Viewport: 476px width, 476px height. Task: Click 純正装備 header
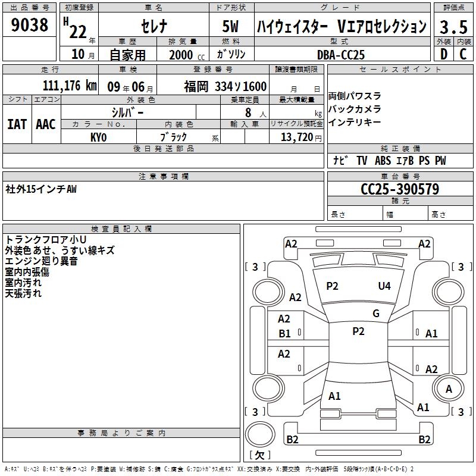400,149
